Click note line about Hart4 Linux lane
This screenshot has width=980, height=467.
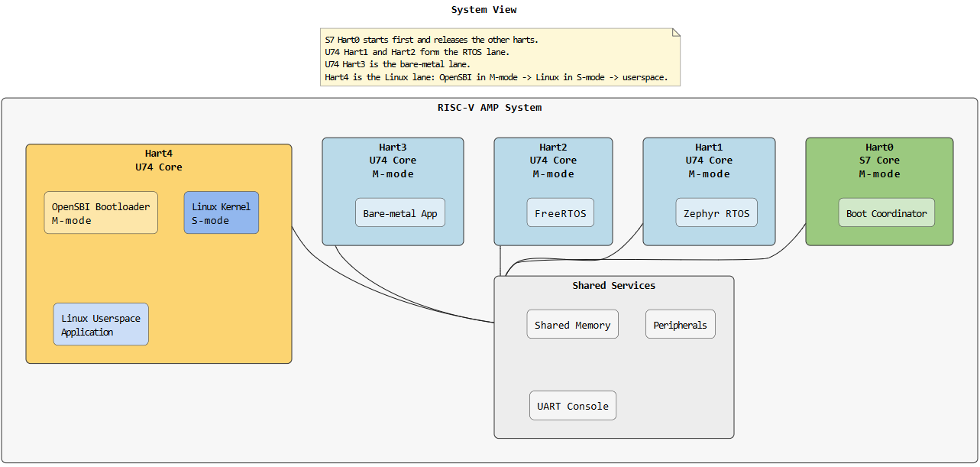click(x=496, y=77)
